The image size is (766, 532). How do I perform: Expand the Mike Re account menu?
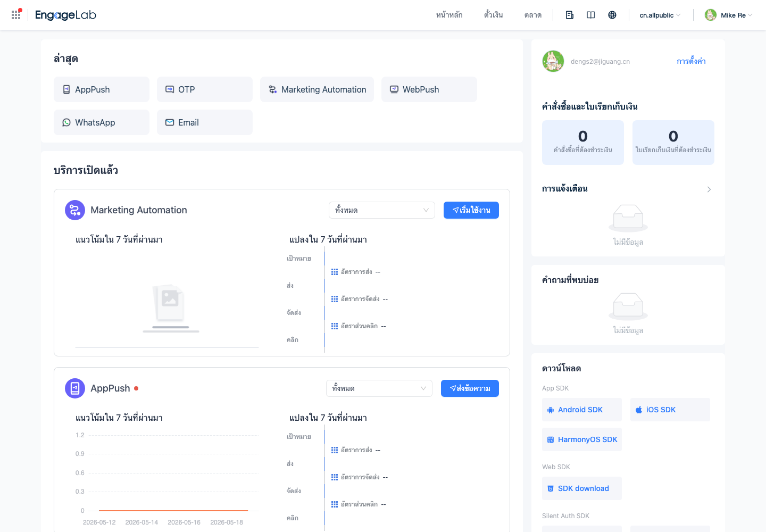[737, 15]
